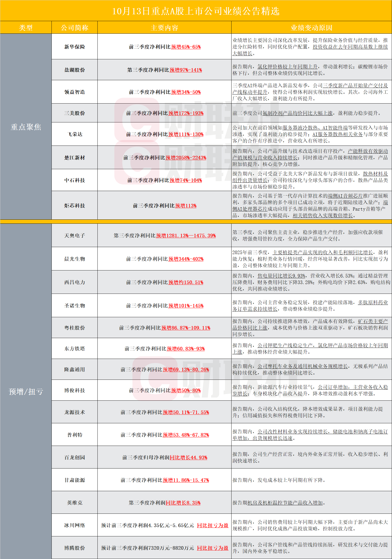
Task: Choose company name '博俊科技'
Action: (75, 390)
